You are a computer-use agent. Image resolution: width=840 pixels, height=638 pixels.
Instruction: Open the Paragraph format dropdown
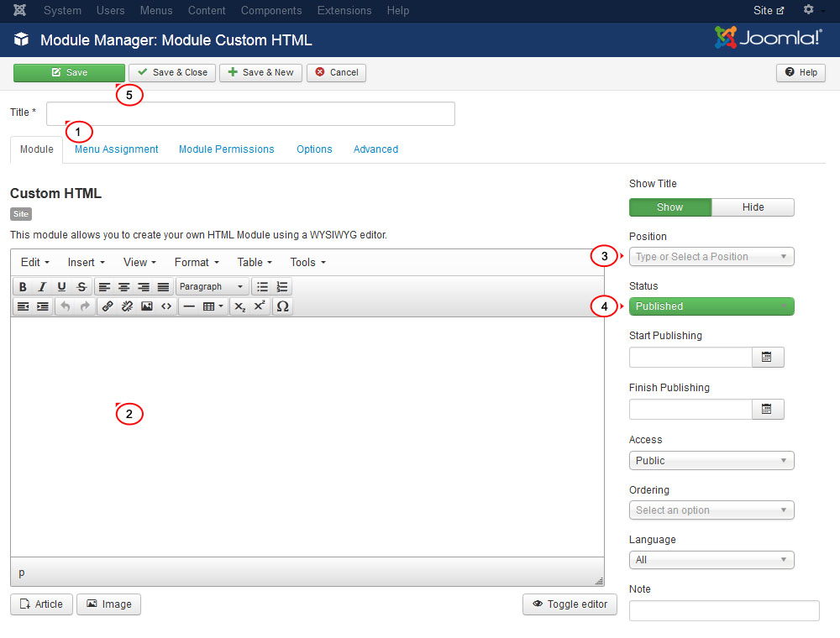click(x=213, y=287)
